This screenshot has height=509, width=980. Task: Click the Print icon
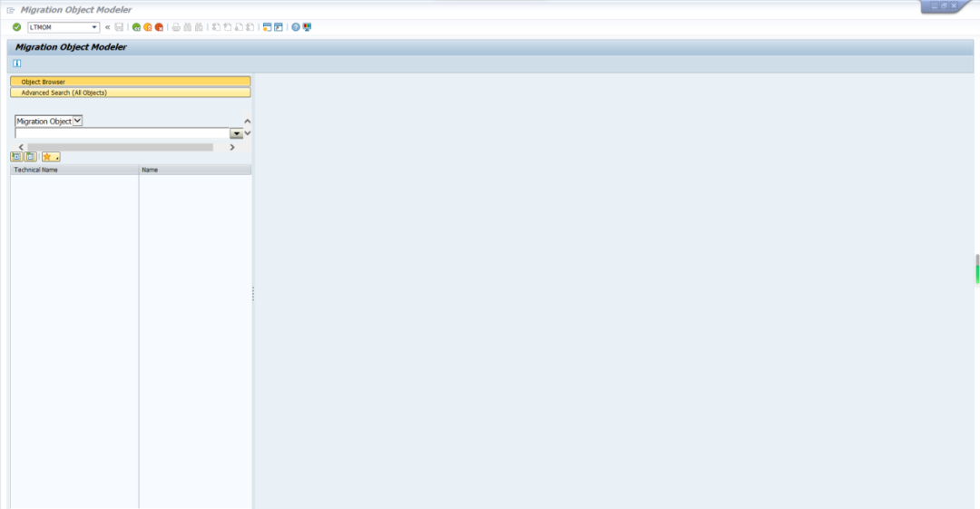[176, 27]
